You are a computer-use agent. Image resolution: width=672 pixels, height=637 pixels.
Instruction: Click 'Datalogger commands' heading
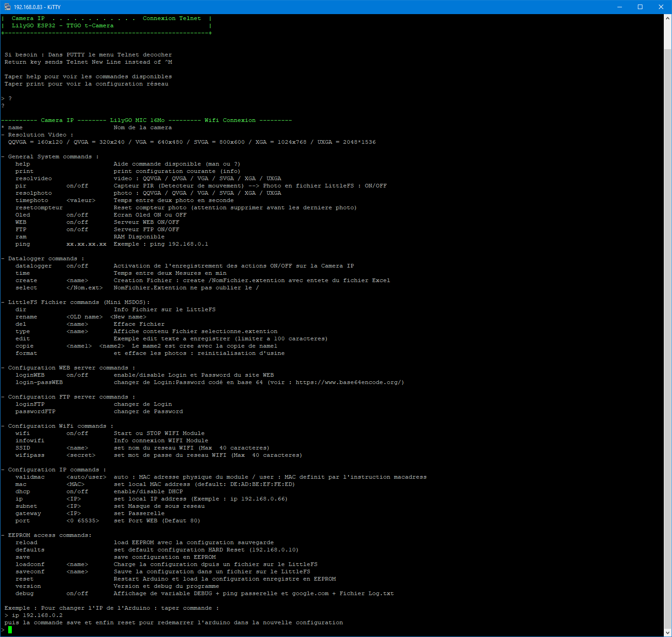(43, 258)
